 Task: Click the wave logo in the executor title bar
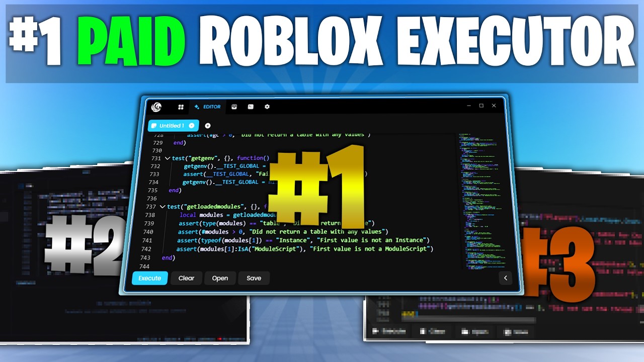coord(157,107)
